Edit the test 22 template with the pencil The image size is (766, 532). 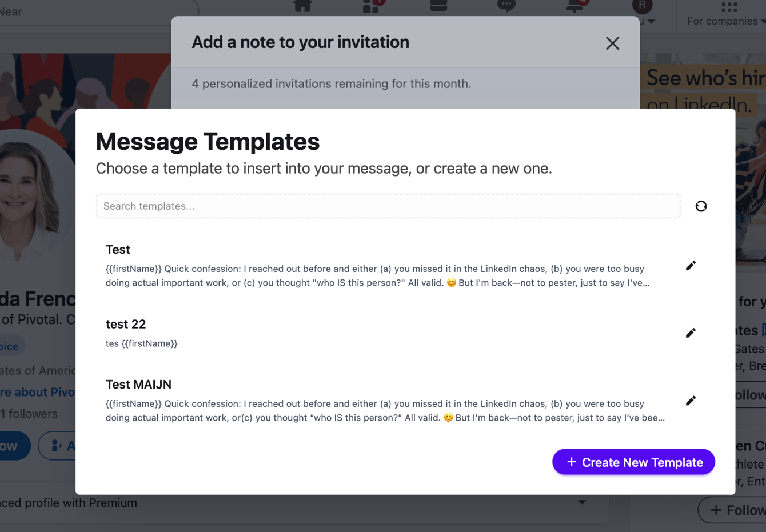click(690, 333)
